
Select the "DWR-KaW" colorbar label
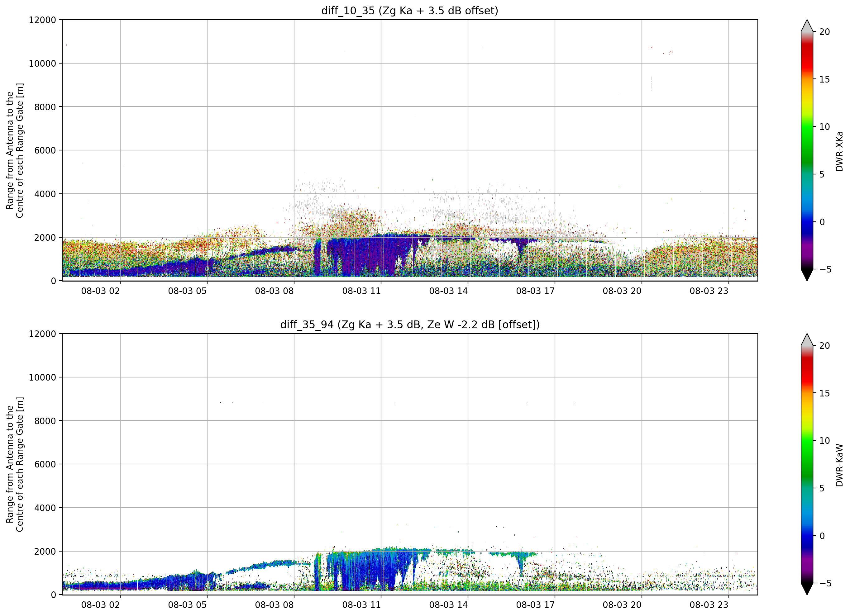click(x=839, y=465)
